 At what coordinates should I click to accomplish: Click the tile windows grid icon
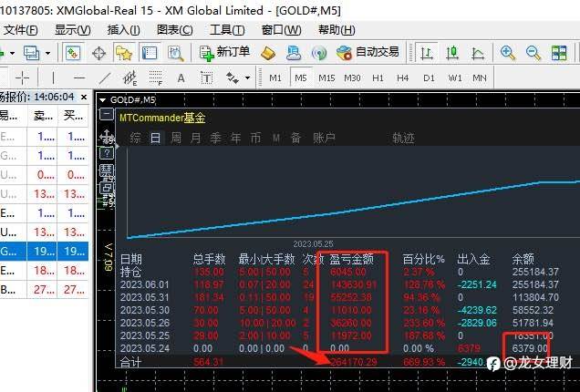[559, 53]
